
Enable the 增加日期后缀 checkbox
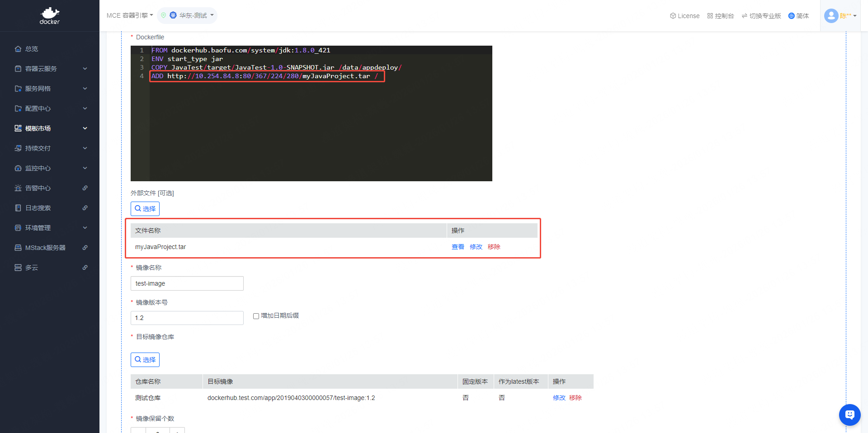pyautogui.click(x=256, y=316)
